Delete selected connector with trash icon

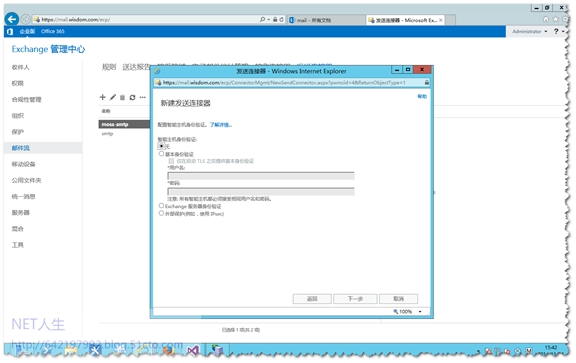click(122, 97)
